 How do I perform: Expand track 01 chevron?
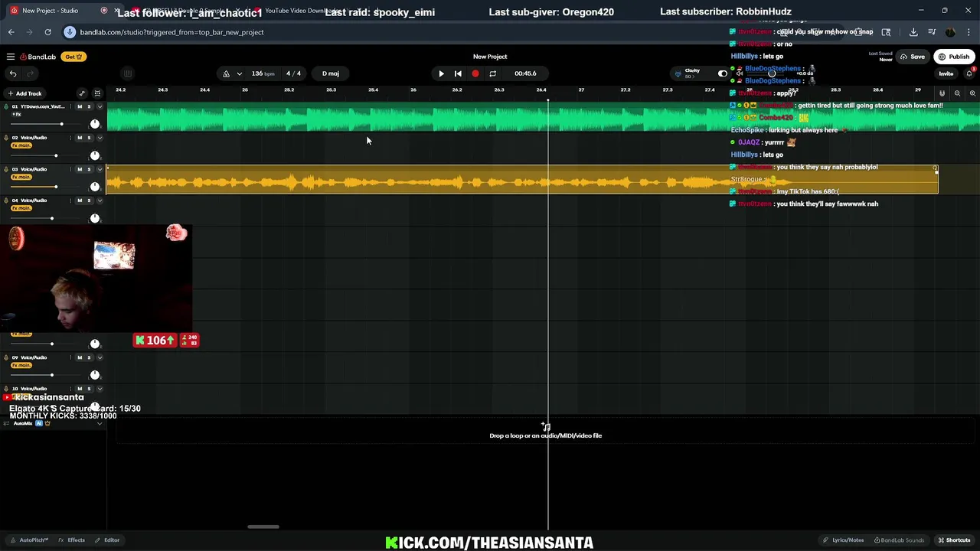coord(100,106)
